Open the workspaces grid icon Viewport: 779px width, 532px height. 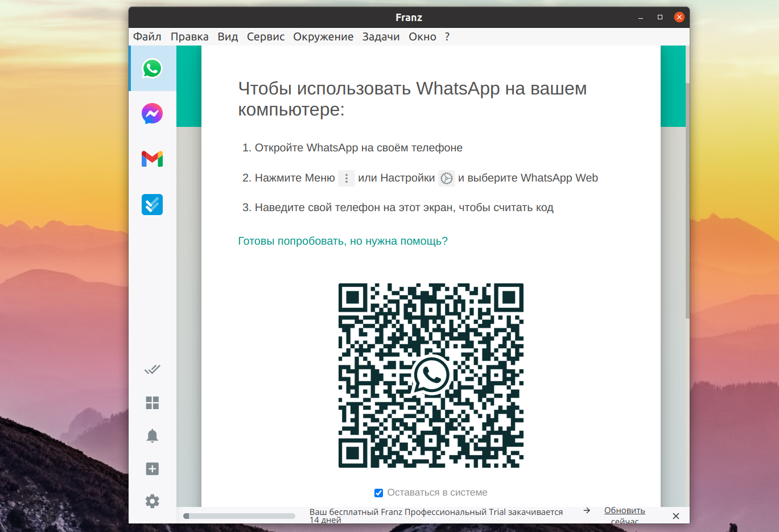152,403
